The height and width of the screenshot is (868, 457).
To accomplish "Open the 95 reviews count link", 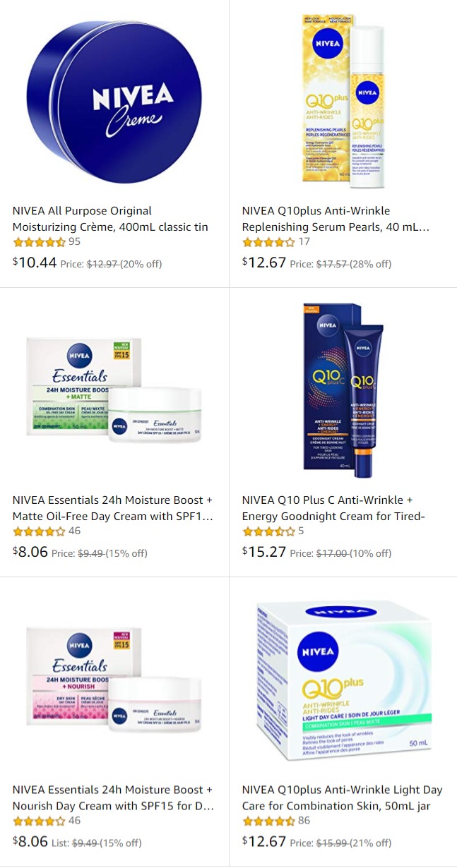I will coord(74,242).
